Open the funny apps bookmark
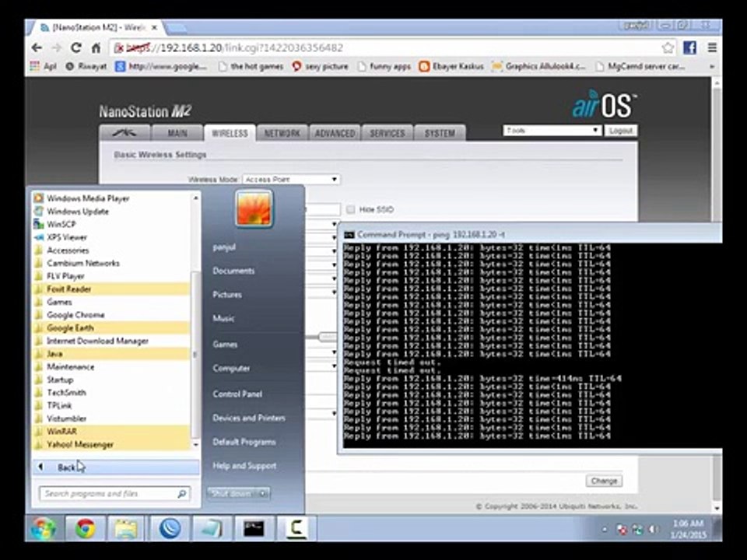Viewport: 747px width, 560px height. 384,66
